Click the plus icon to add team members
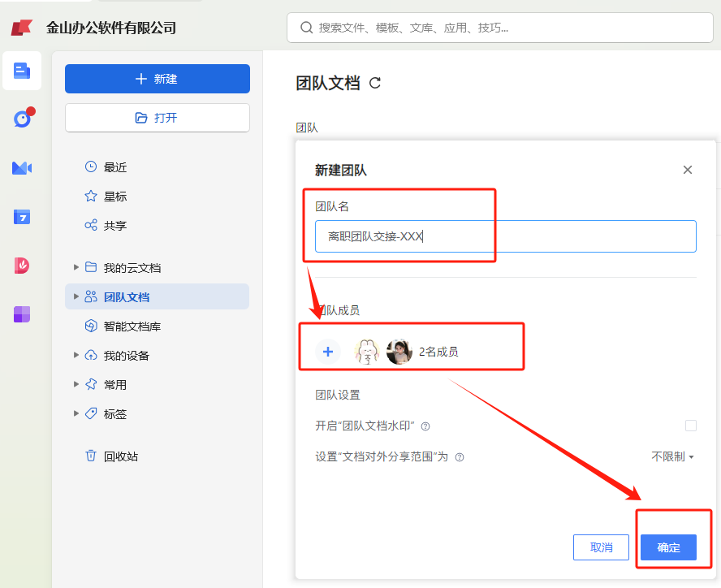 [328, 352]
